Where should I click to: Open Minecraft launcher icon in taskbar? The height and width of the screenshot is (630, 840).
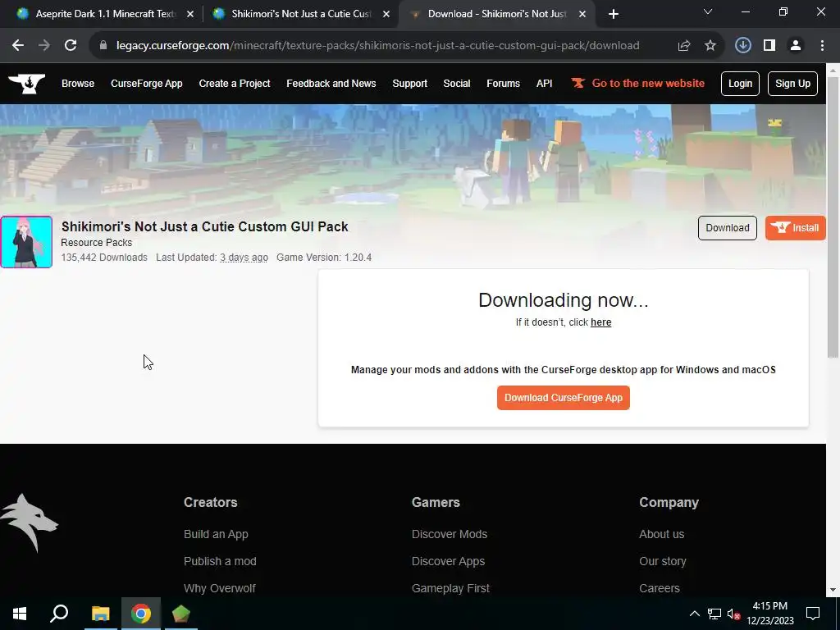click(x=181, y=614)
